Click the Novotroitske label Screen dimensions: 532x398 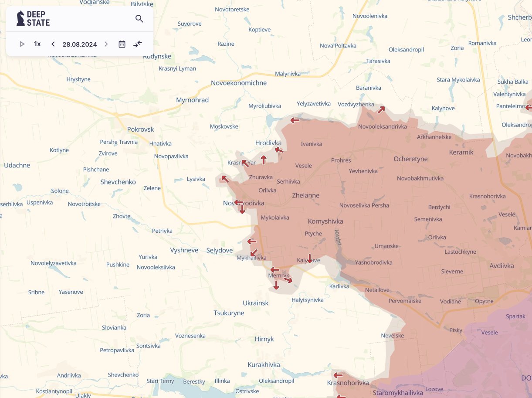point(84,204)
